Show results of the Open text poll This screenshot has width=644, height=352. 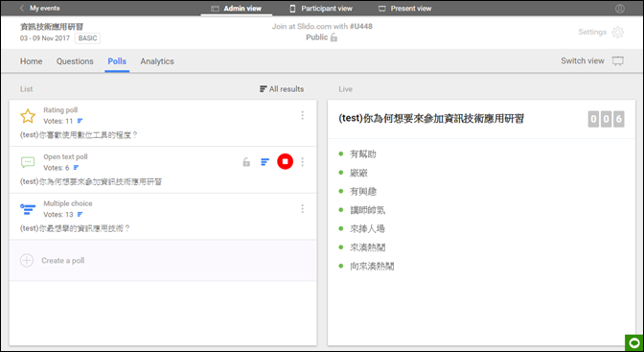[265, 162]
